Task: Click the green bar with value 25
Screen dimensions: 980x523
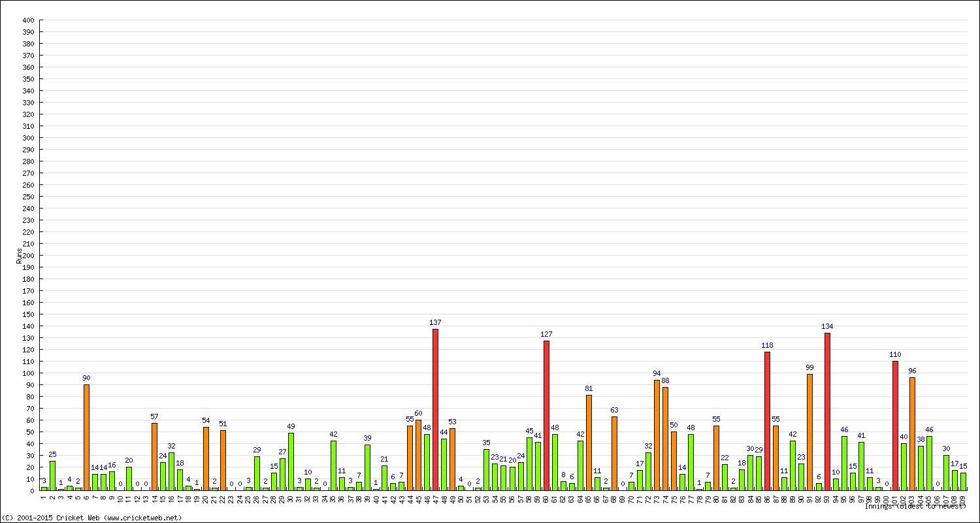Action: (52, 475)
